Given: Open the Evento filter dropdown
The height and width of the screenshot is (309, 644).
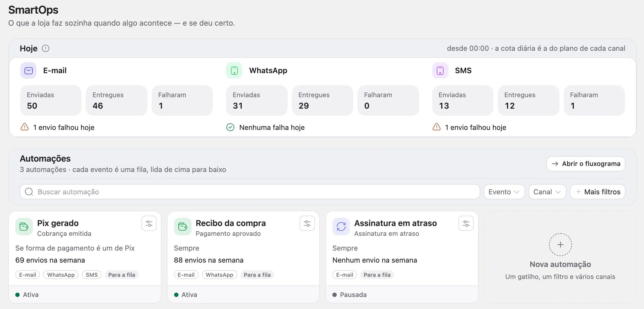Looking at the screenshot, I should tap(504, 192).
